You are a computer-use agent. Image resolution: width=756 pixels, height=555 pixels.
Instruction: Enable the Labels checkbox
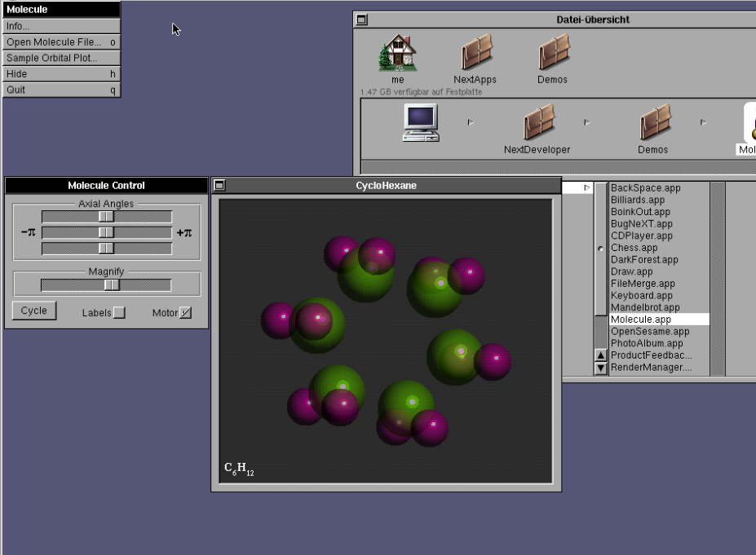[x=119, y=312]
